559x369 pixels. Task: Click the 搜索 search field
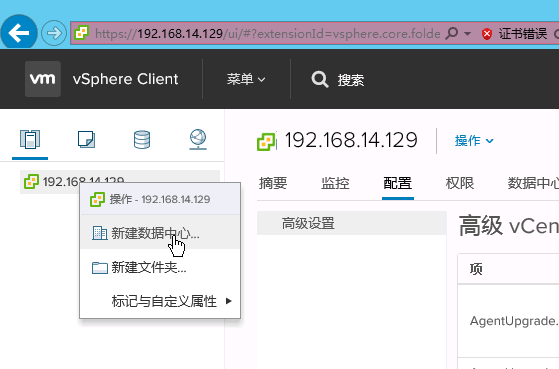351,80
